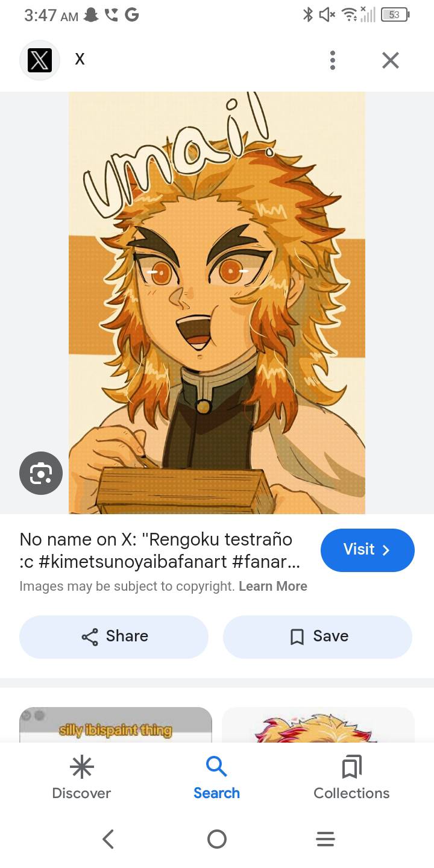
Task: Share this image
Action: (x=114, y=637)
